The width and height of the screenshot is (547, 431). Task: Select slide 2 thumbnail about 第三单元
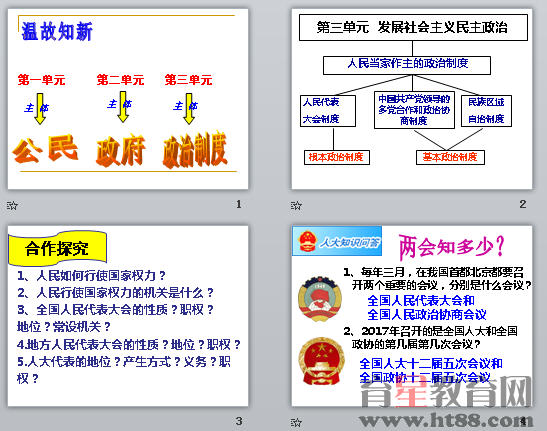point(412,99)
